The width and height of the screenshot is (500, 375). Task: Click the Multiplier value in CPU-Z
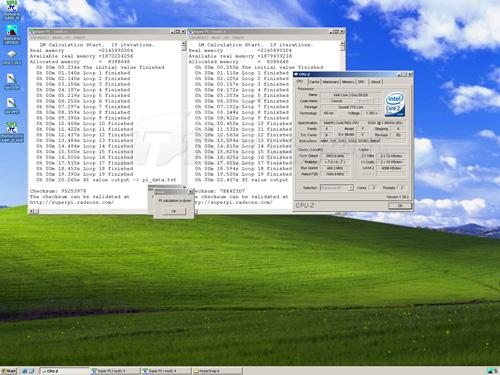click(x=335, y=162)
